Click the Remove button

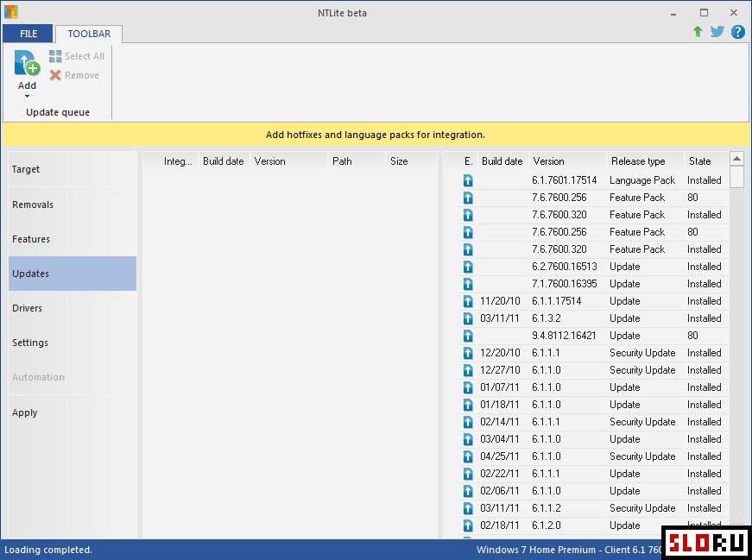(x=74, y=75)
